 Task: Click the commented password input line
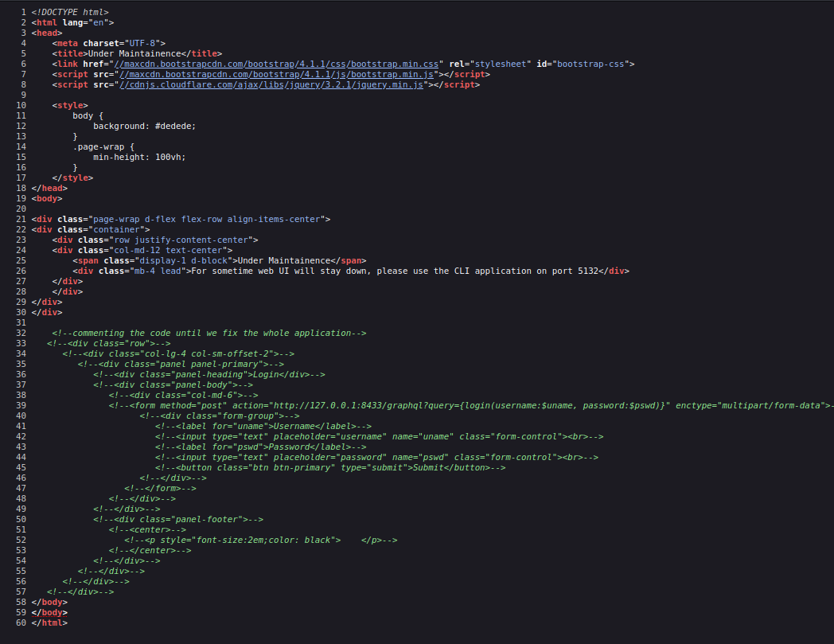pos(376,457)
